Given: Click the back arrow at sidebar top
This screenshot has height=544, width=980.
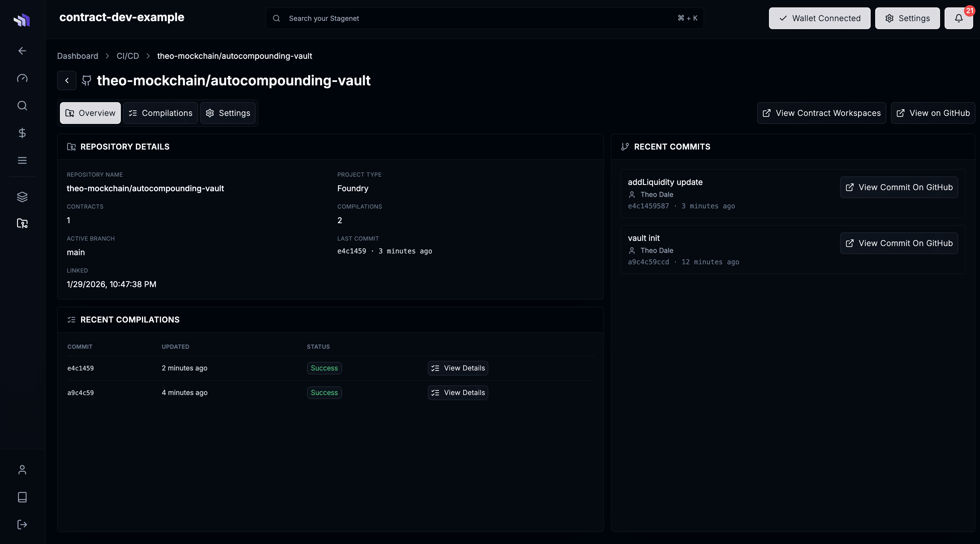Looking at the screenshot, I should tap(22, 51).
